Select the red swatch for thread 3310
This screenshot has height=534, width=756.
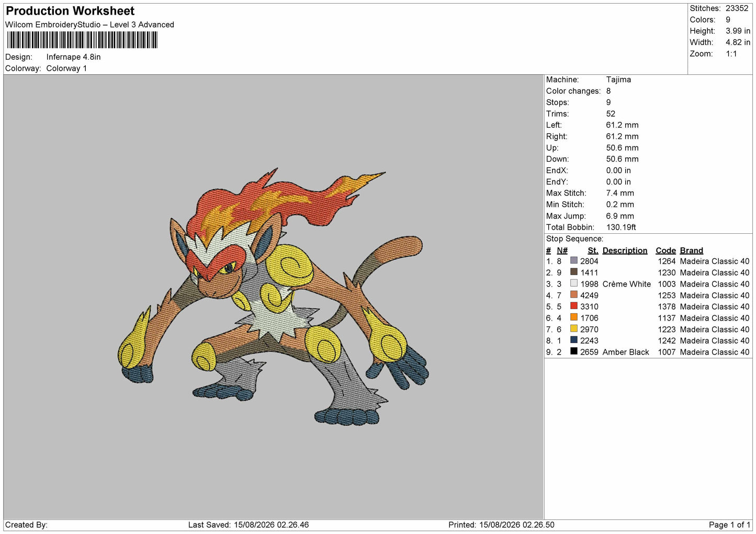coord(574,306)
